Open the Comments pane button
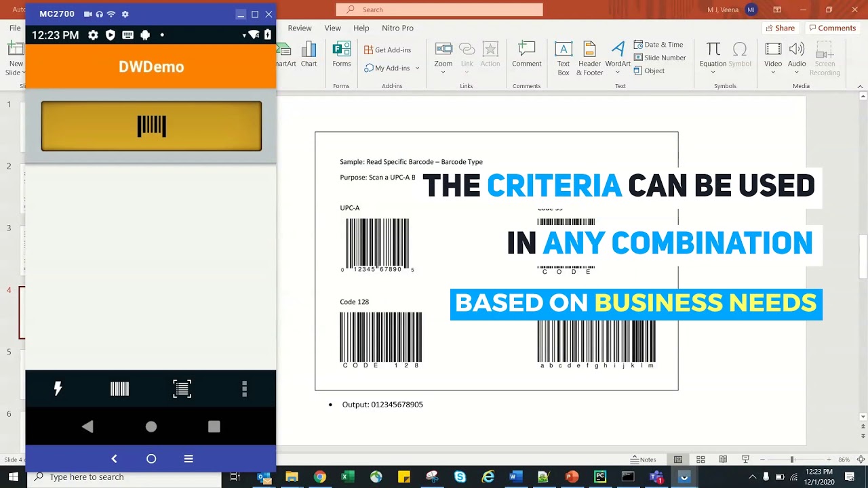Screen dimensions: 868x488 [832, 28]
